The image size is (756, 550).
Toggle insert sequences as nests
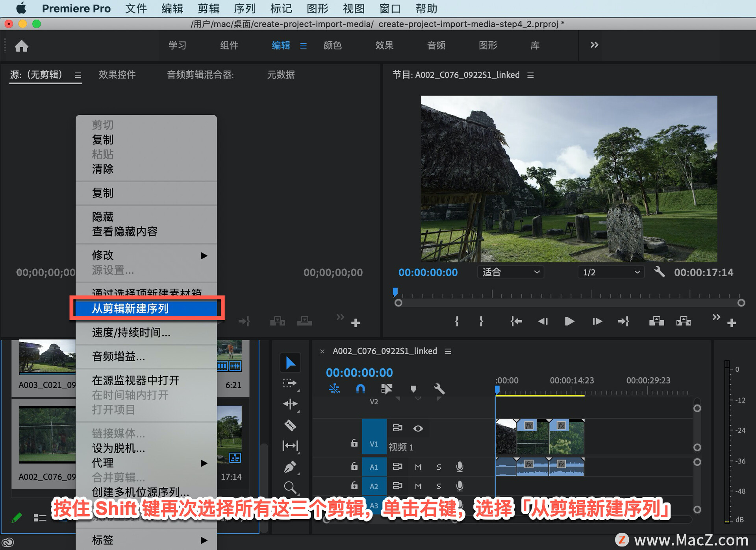pyautogui.click(x=334, y=389)
